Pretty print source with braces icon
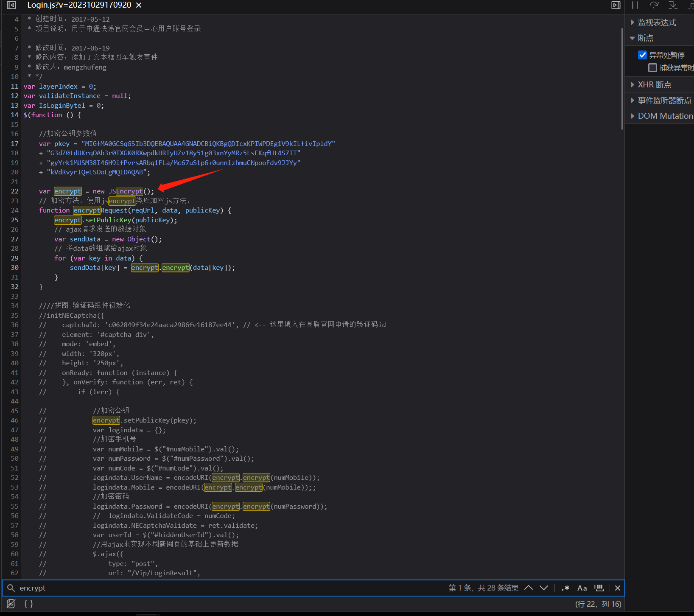The image size is (694, 616). (28, 604)
